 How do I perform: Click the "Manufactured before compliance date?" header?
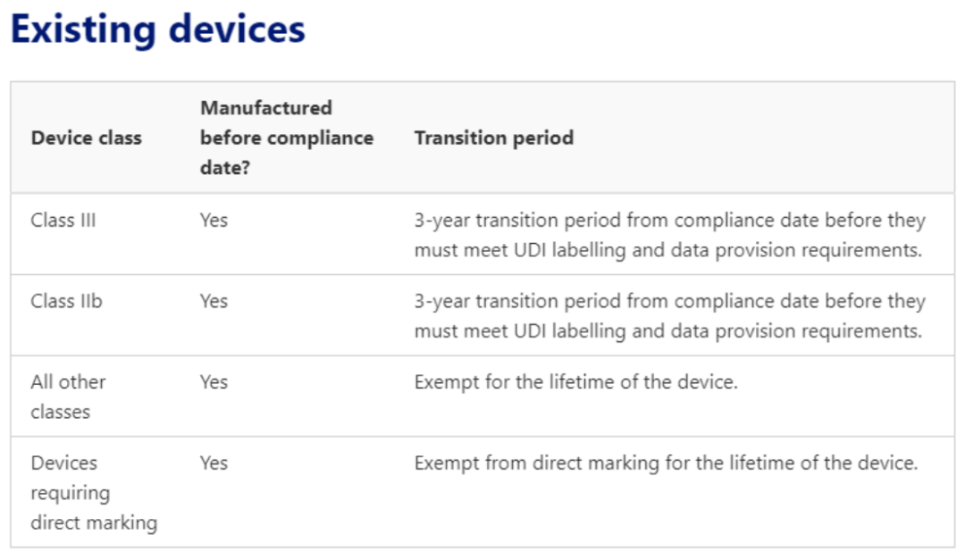(x=286, y=138)
